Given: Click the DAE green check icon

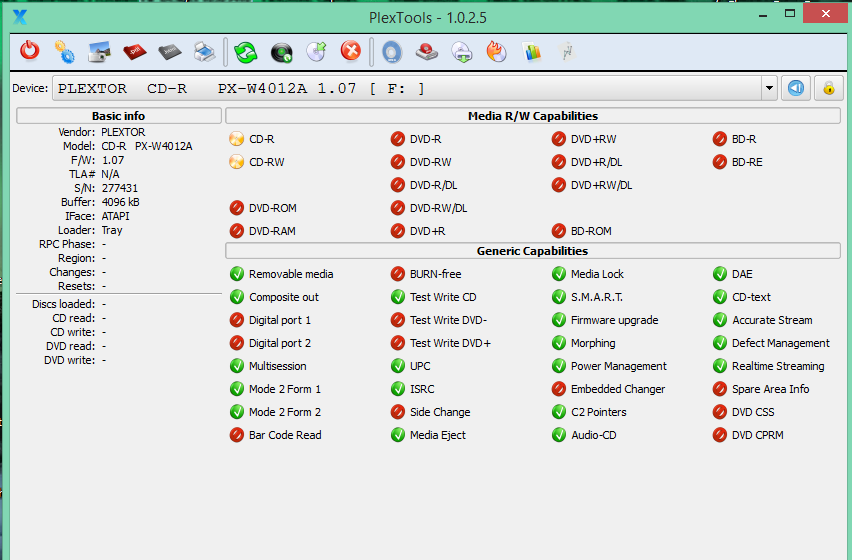Looking at the screenshot, I should pyautogui.click(x=719, y=274).
